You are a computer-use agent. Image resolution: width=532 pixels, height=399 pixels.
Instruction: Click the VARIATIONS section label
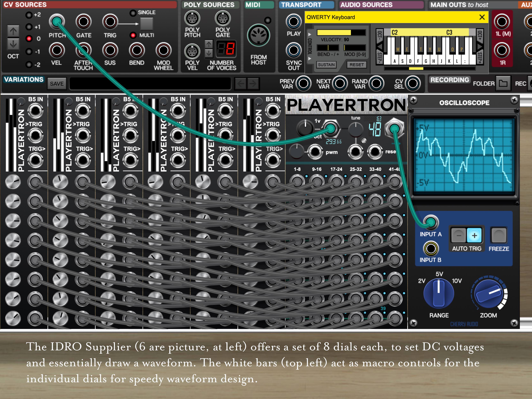pyautogui.click(x=24, y=80)
